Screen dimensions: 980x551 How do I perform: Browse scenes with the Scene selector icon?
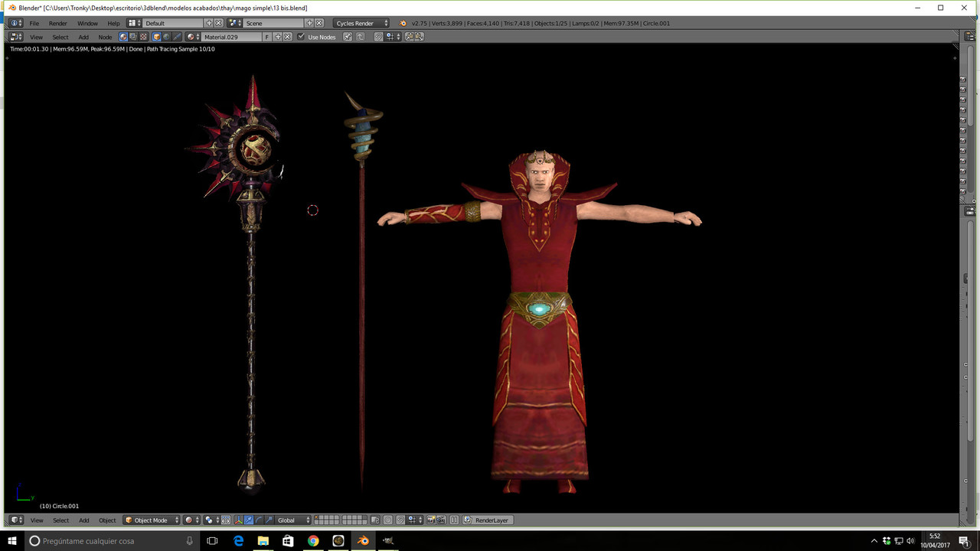tap(234, 23)
